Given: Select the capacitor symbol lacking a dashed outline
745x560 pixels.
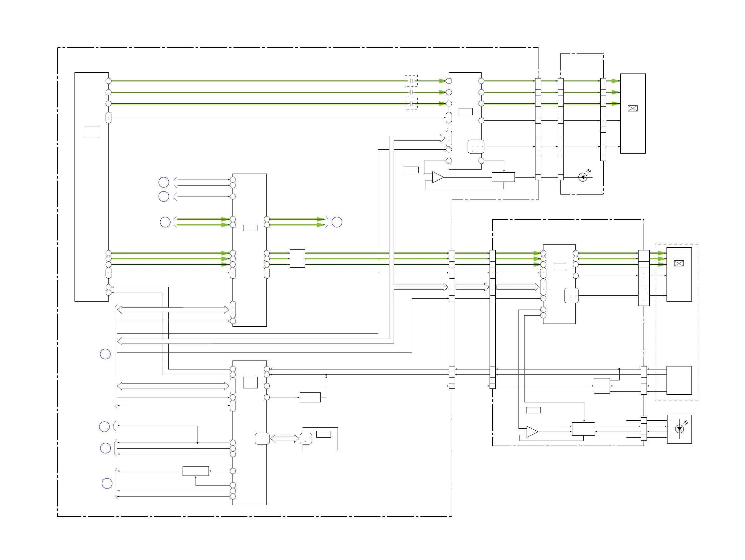Looking at the screenshot, I should (411, 92).
